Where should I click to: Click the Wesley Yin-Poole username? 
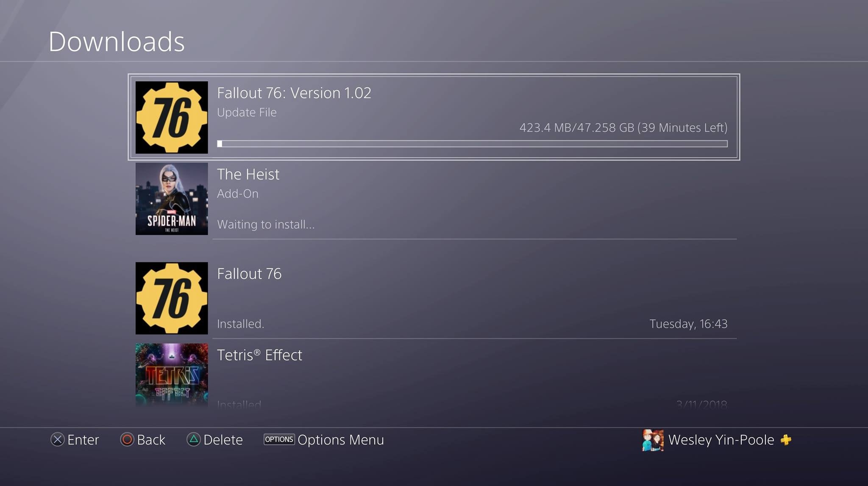coord(721,440)
